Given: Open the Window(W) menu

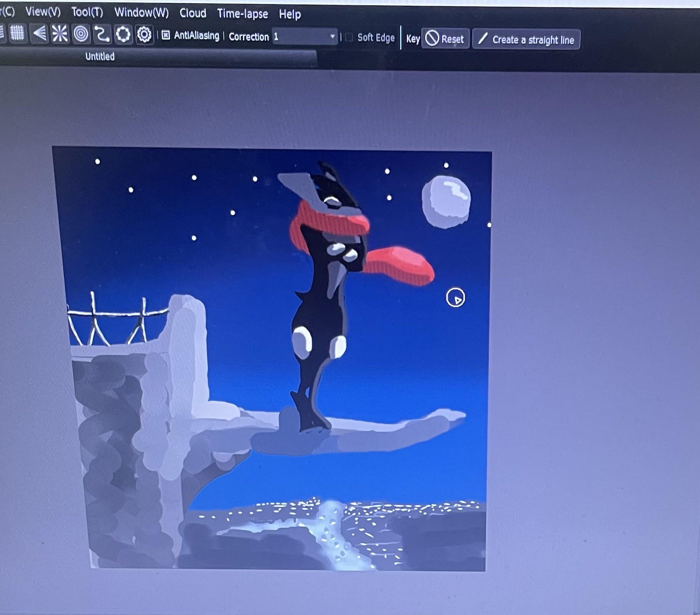Looking at the screenshot, I should (x=141, y=13).
